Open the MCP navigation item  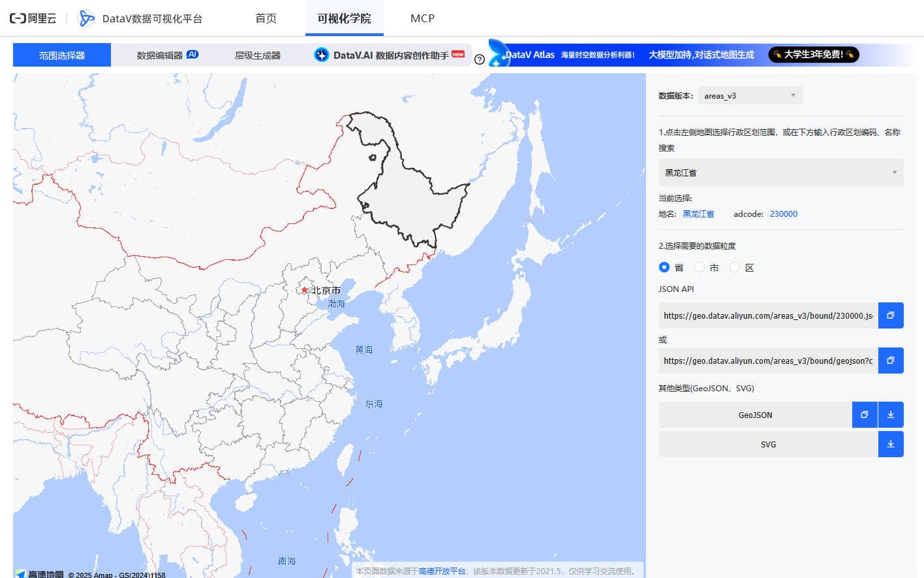(422, 18)
